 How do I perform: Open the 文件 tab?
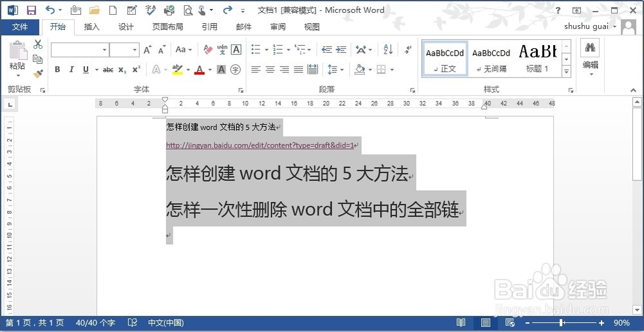tap(20, 27)
